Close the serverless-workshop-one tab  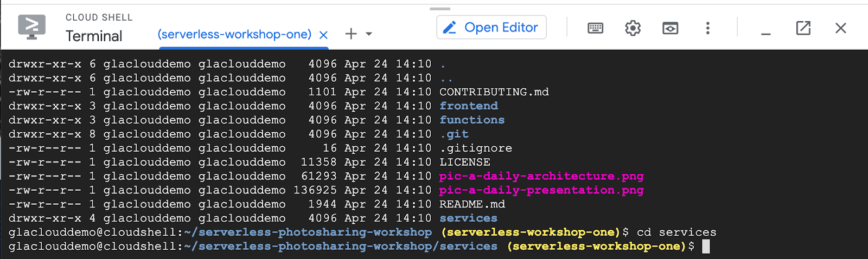click(x=323, y=35)
